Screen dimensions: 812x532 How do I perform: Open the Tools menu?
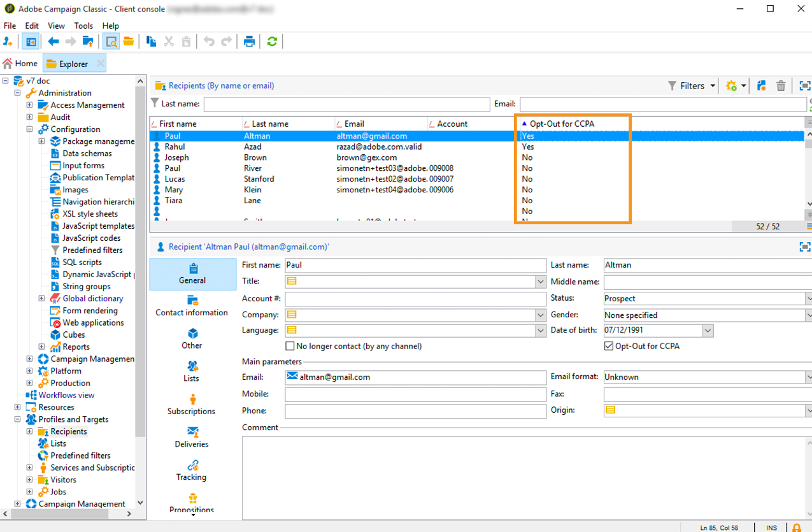83,26
